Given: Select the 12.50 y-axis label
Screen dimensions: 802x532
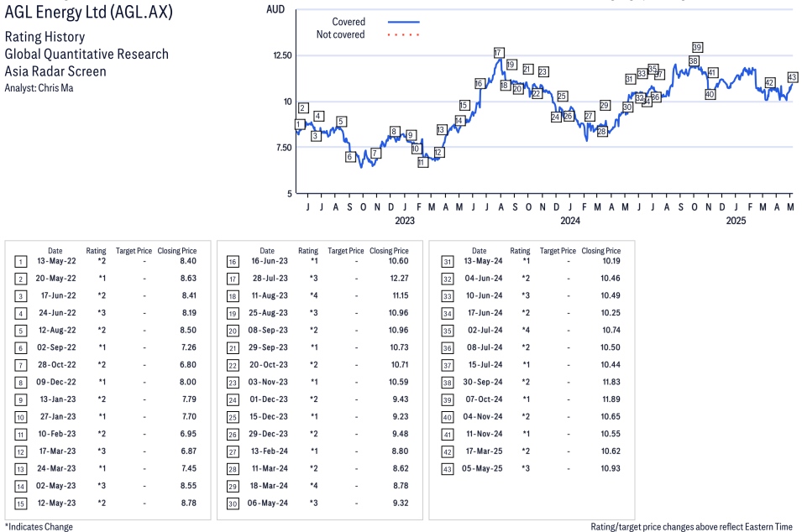Looking at the screenshot, I should click(x=282, y=55).
